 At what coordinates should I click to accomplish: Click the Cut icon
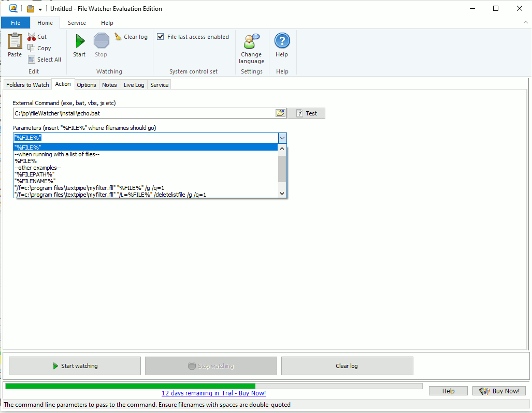coord(32,36)
